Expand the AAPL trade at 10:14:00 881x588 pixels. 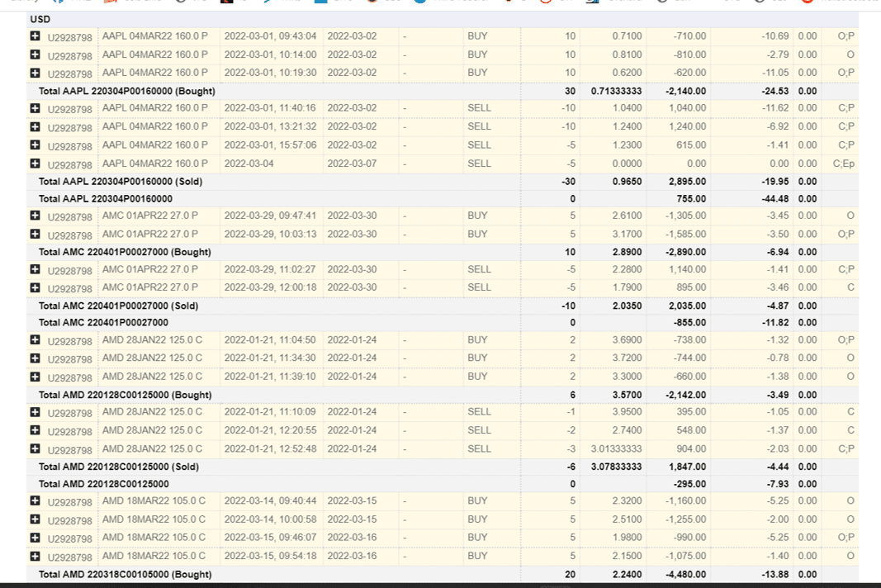click(35, 55)
